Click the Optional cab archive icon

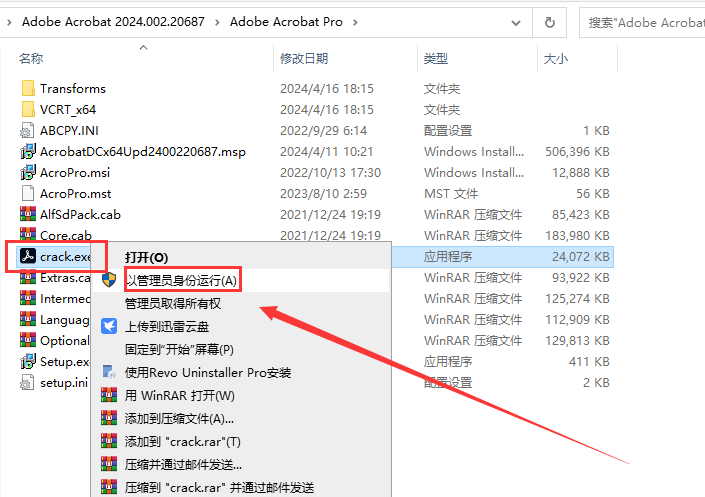tap(28, 340)
